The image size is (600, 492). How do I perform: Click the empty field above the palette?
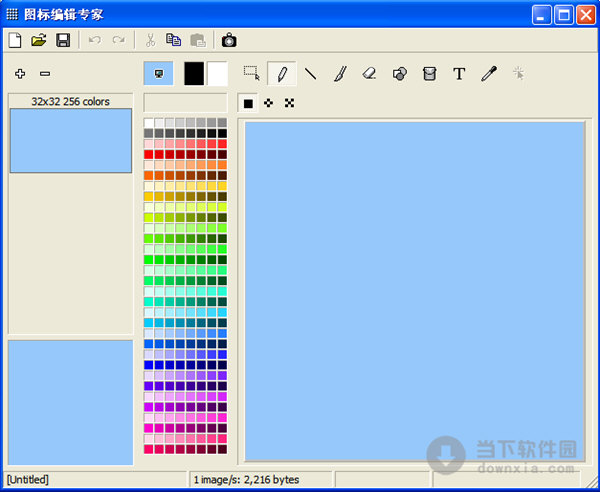click(185, 103)
